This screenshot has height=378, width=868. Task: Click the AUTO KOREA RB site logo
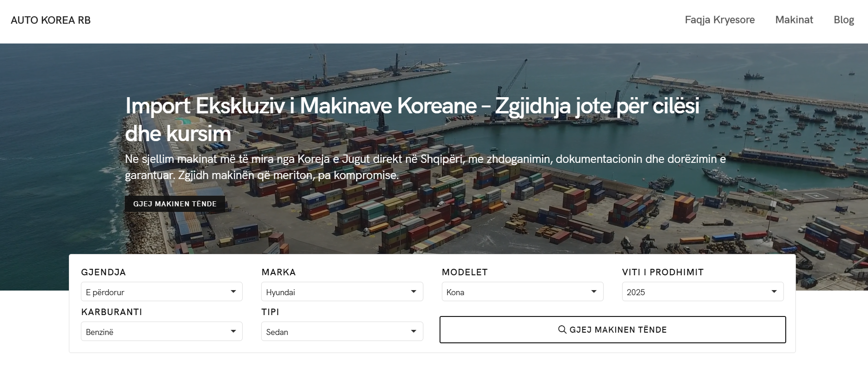(51, 20)
